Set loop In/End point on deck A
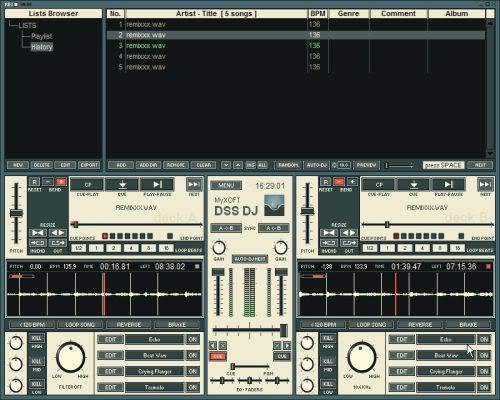Viewport: 500px width, 400px height. (38, 243)
